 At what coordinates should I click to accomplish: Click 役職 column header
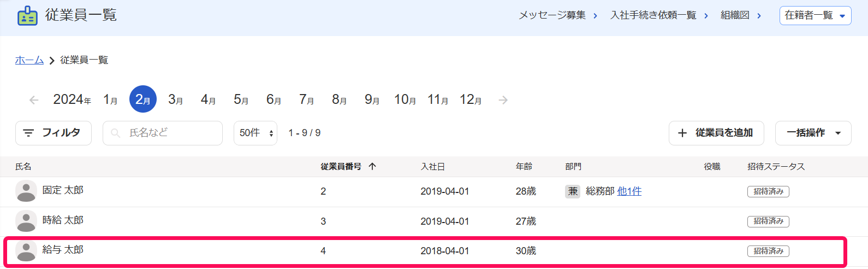coord(712,166)
